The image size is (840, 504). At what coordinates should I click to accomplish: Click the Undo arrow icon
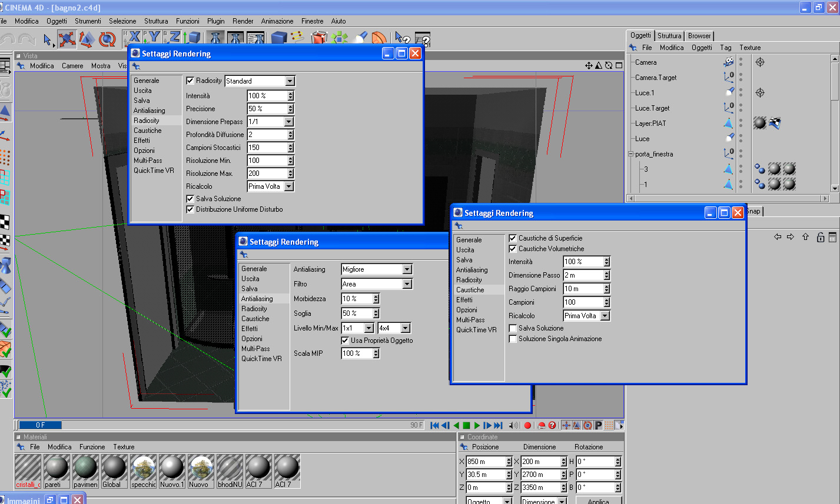(x=7, y=39)
